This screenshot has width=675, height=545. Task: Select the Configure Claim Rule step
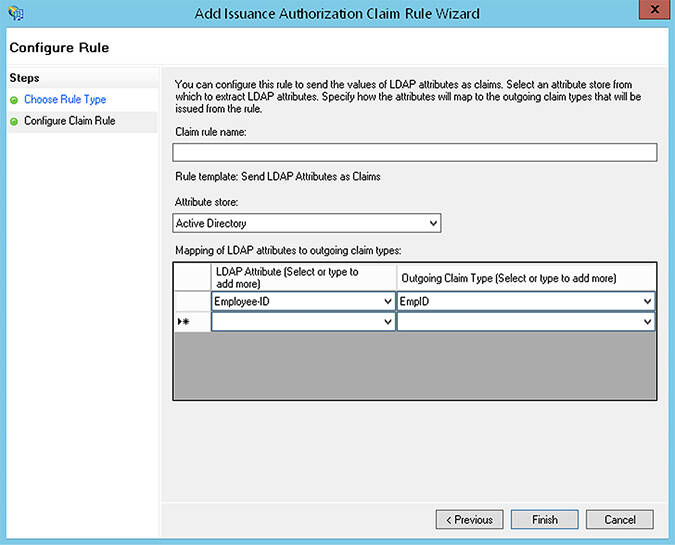coord(70,121)
